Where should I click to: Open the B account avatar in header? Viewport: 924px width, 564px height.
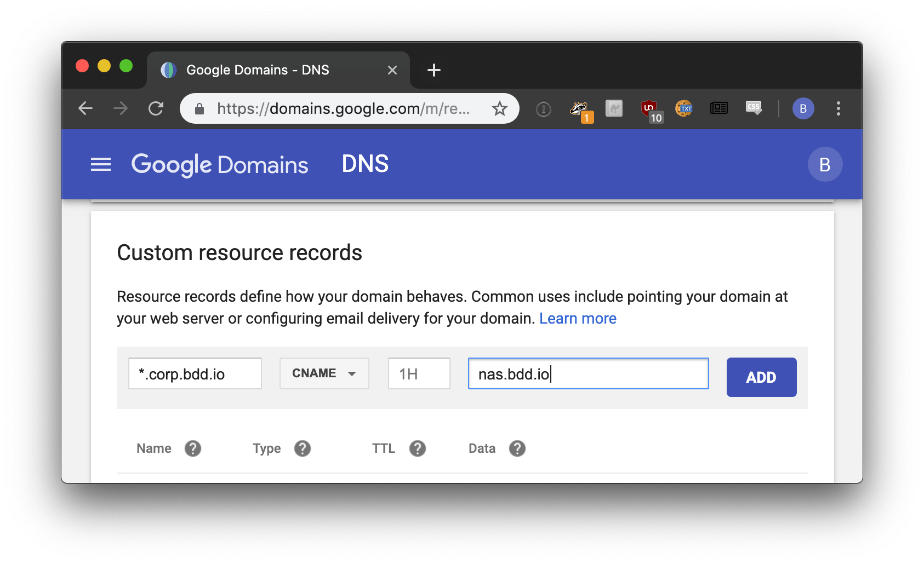pyautogui.click(x=825, y=164)
